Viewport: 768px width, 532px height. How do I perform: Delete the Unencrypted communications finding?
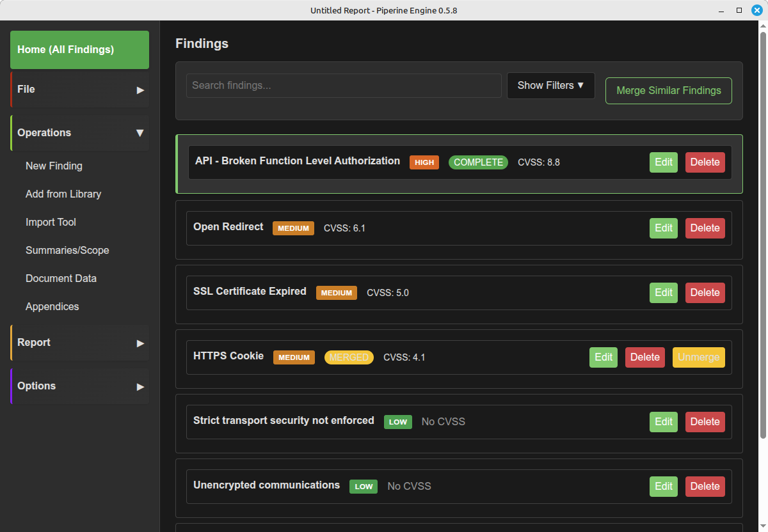pos(705,487)
